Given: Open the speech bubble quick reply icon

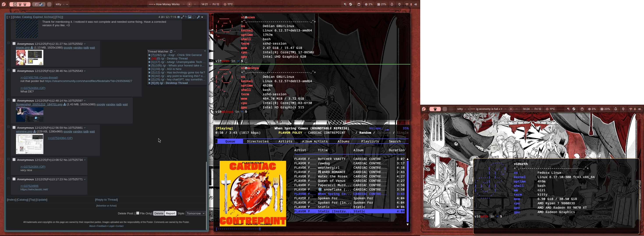Looking at the screenshot, I should [x=194, y=17].
